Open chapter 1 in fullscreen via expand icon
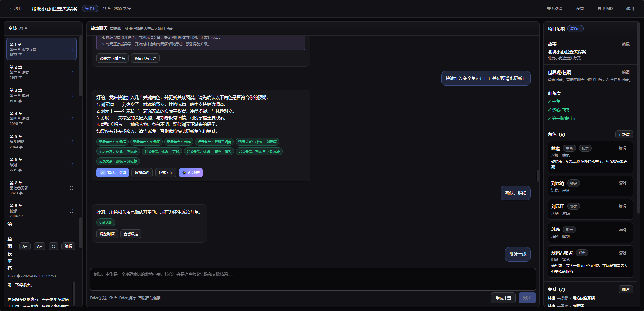The height and width of the screenshot is (311, 644). tap(71, 49)
